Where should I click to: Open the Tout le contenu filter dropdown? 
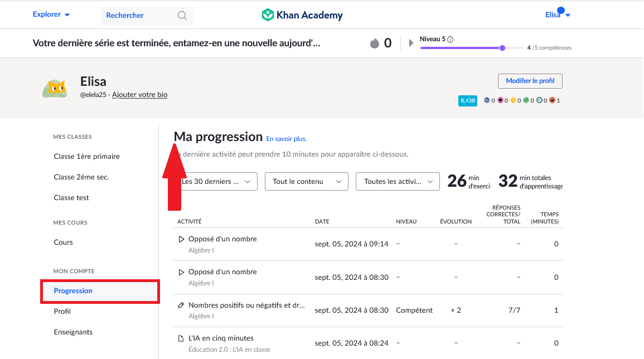[x=307, y=182]
